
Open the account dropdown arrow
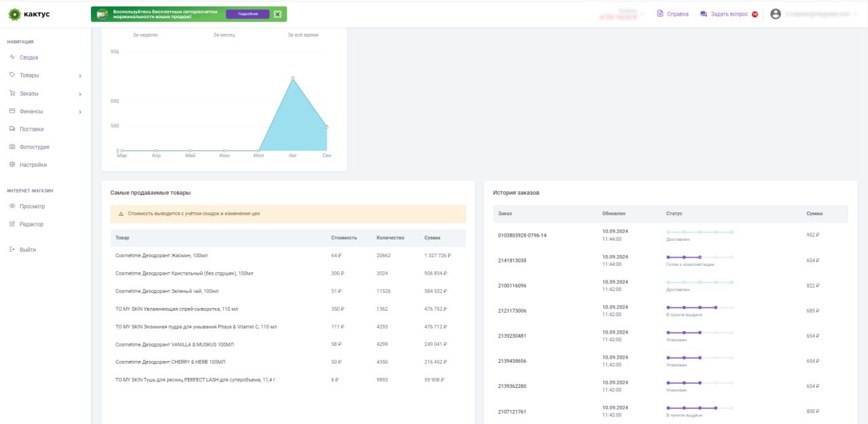coord(857,14)
